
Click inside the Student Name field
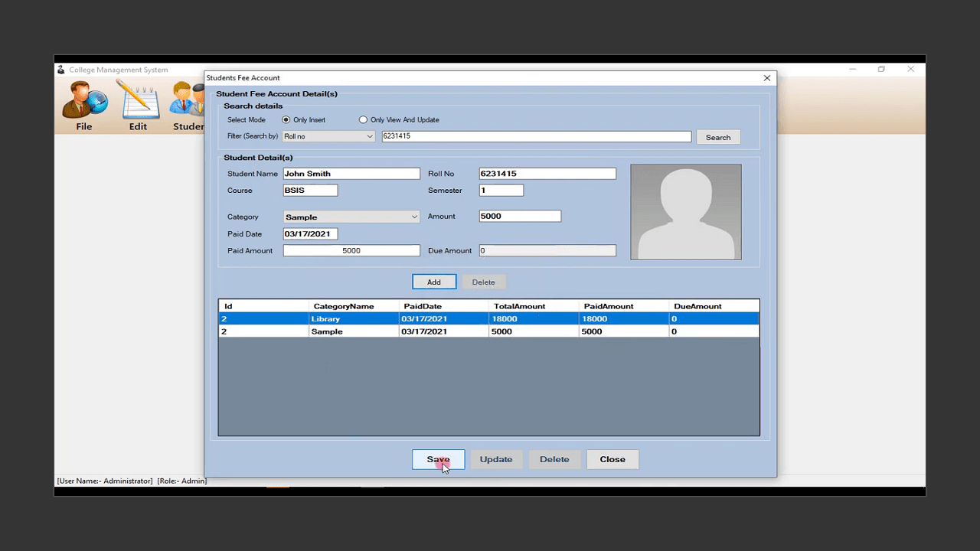pyautogui.click(x=351, y=173)
